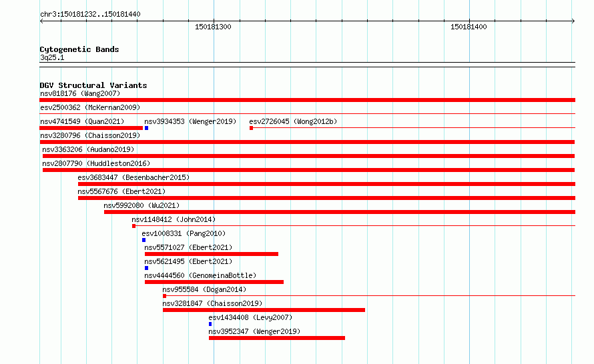Select the nsv2807790 red variant bar

point(309,170)
